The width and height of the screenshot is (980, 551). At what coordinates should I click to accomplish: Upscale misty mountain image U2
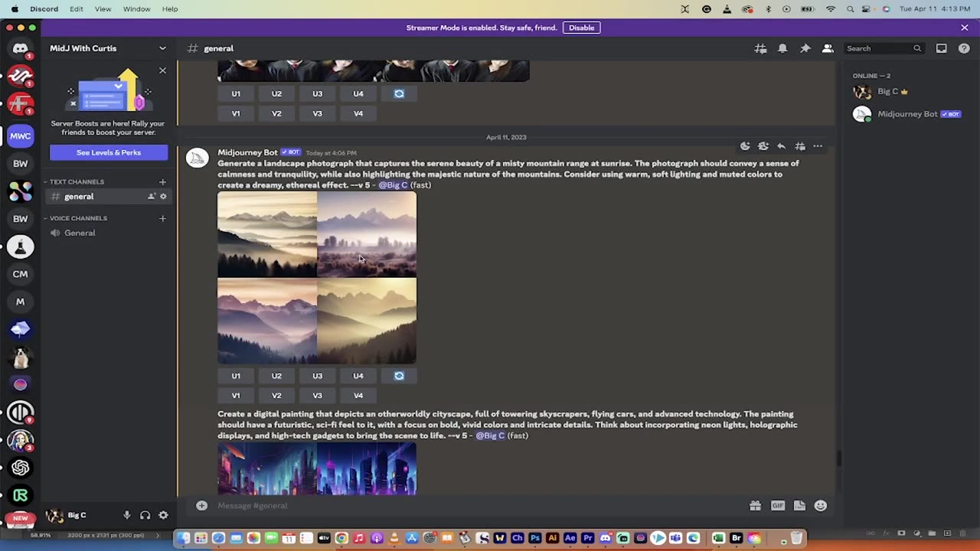click(x=276, y=376)
